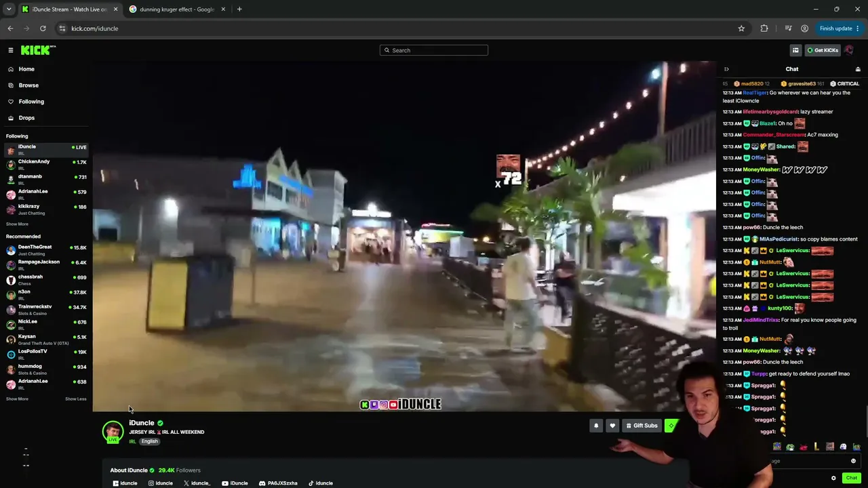
Task: Open NickLee recommended channel
Action: (46, 325)
